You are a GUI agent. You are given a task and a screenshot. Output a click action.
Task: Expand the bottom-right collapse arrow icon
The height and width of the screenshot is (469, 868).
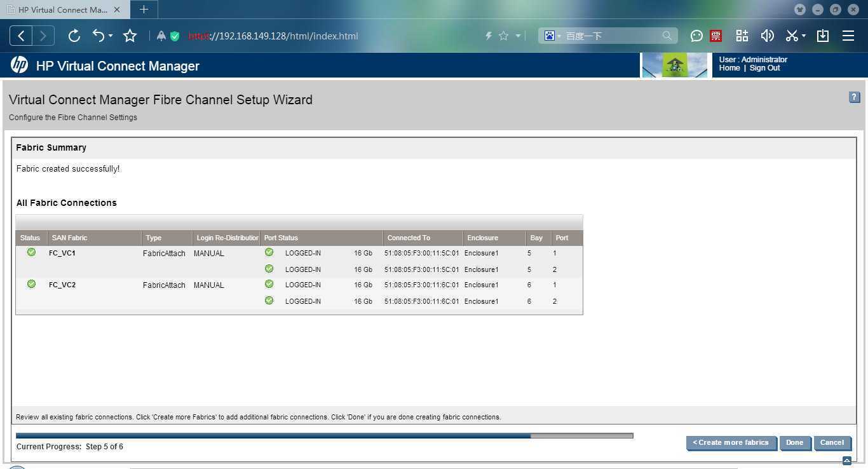846,460
